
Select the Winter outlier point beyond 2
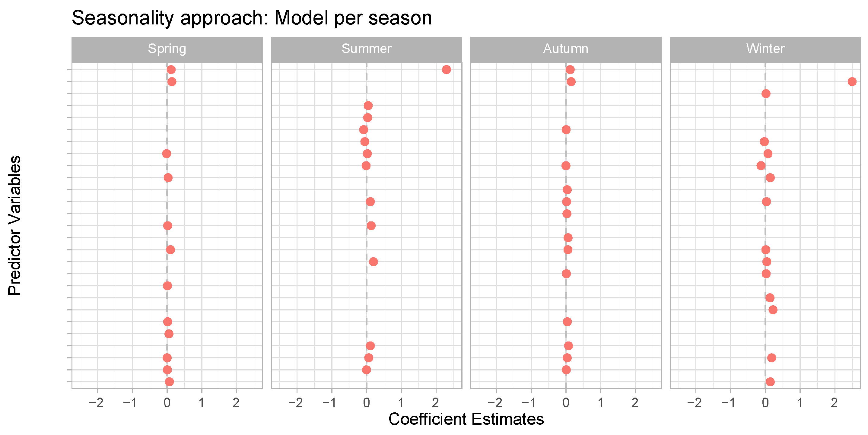click(x=852, y=81)
